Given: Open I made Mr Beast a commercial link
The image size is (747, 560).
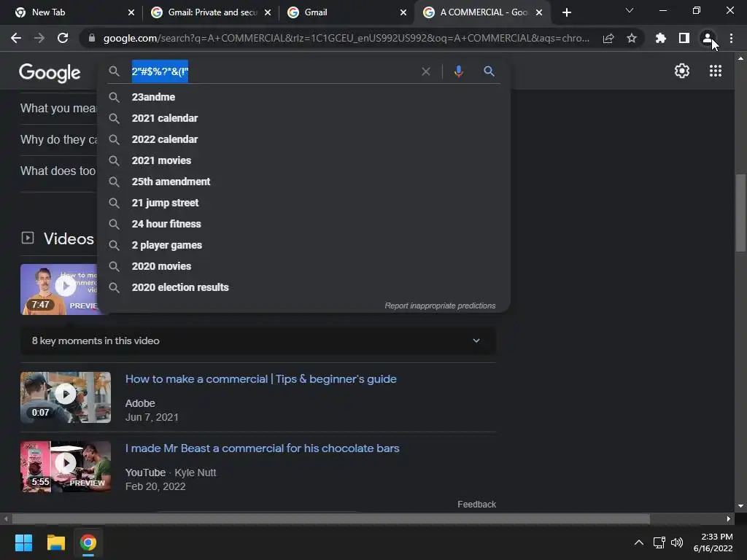Looking at the screenshot, I should coord(262,448).
